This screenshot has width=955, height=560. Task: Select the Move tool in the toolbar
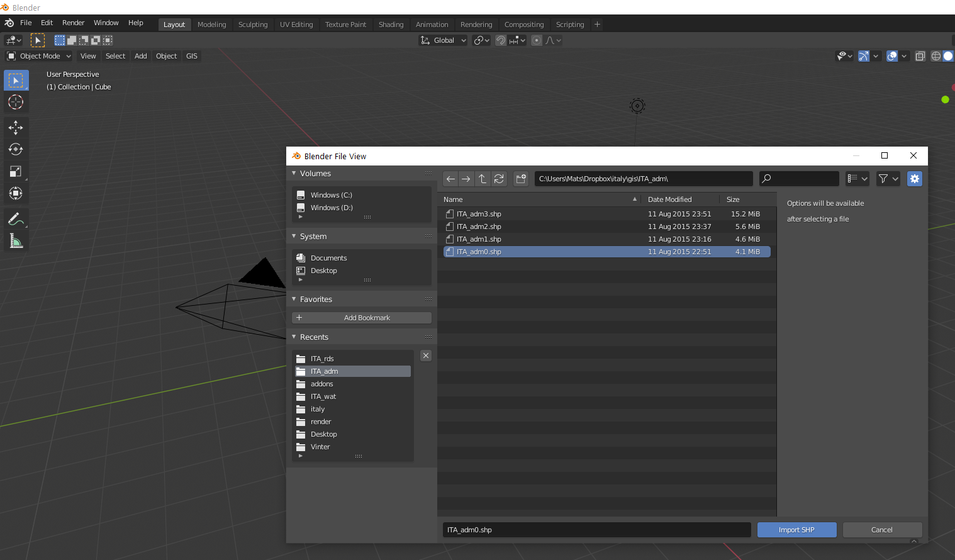(16, 128)
